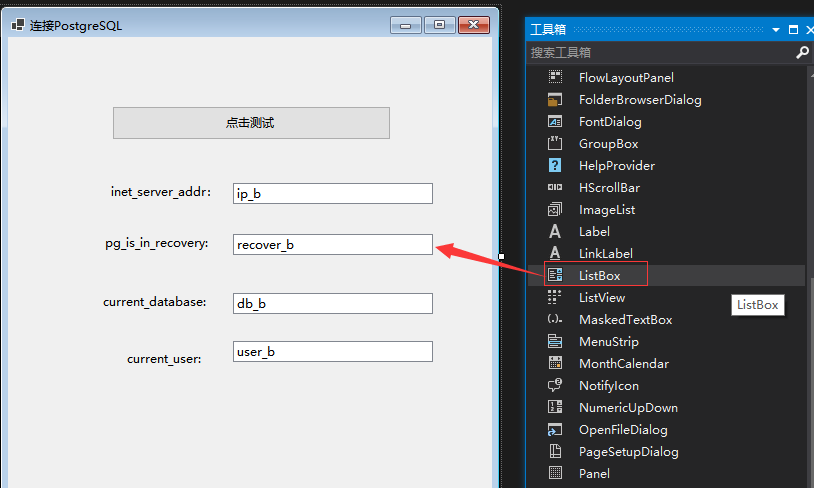Select the current_user label
This screenshot has height=488, width=814.
click(x=164, y=359)
